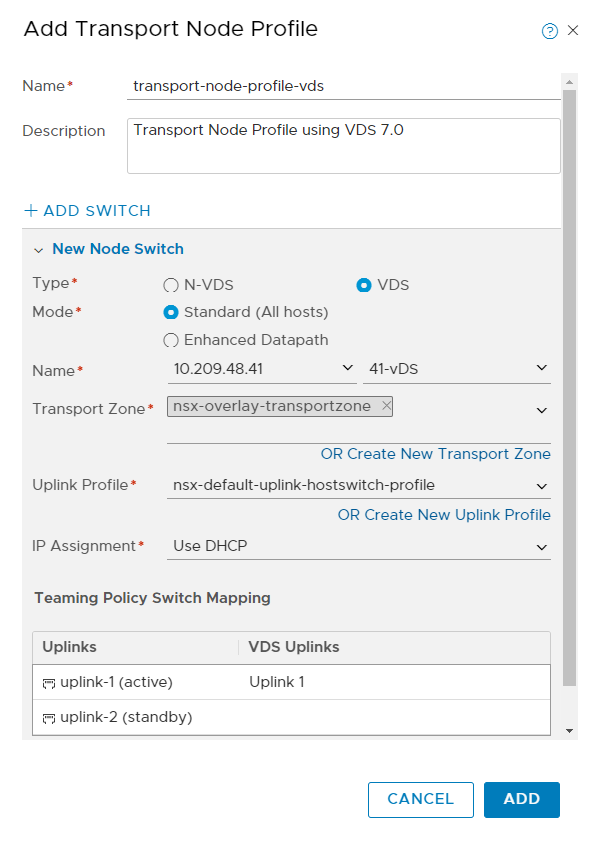The image size is (594, 842).
Task: Click OR Create New Transport Zone link
Action: tap(436, 454)
